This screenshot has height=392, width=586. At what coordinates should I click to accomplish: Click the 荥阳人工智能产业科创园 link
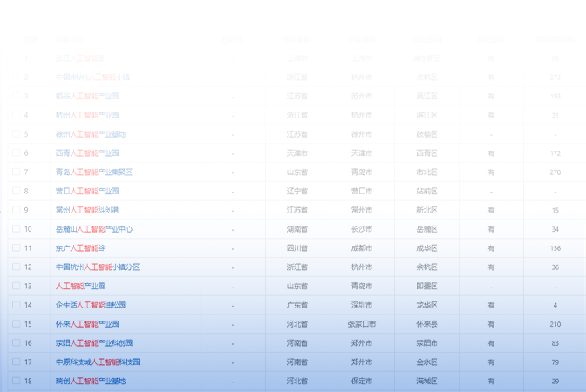pyautogui.click(x=94, y=343)
